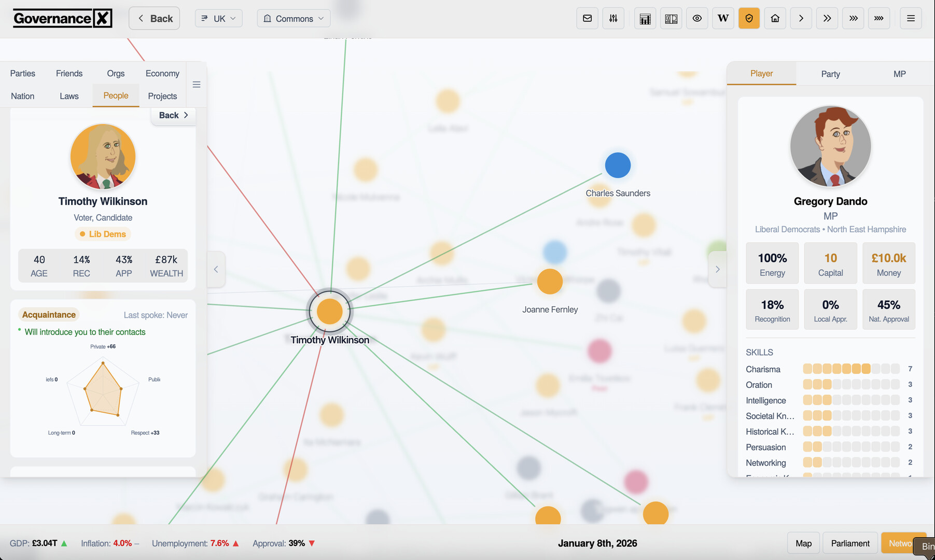Open the banknote finances icon
The width and height of the screenshot is (935, 560).
tap(671, 18)
